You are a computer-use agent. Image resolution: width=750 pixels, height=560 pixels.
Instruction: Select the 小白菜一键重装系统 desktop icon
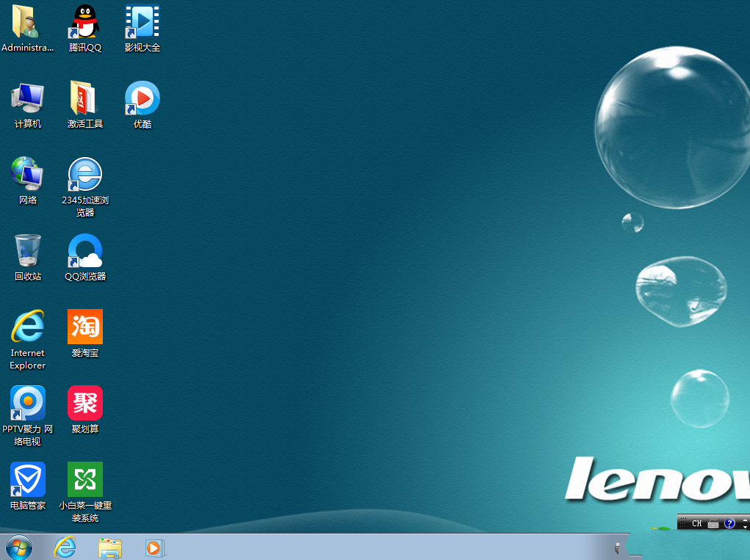85,480
